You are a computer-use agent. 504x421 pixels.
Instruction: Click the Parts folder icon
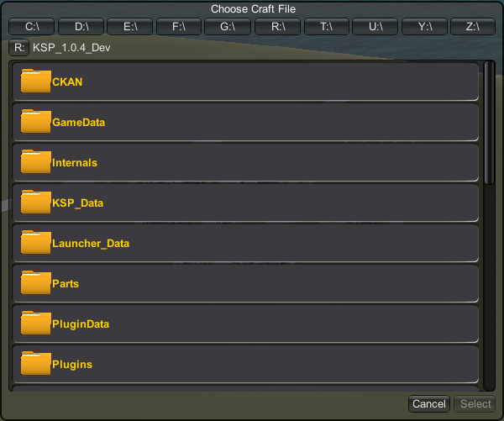click(x=35, y=282)
